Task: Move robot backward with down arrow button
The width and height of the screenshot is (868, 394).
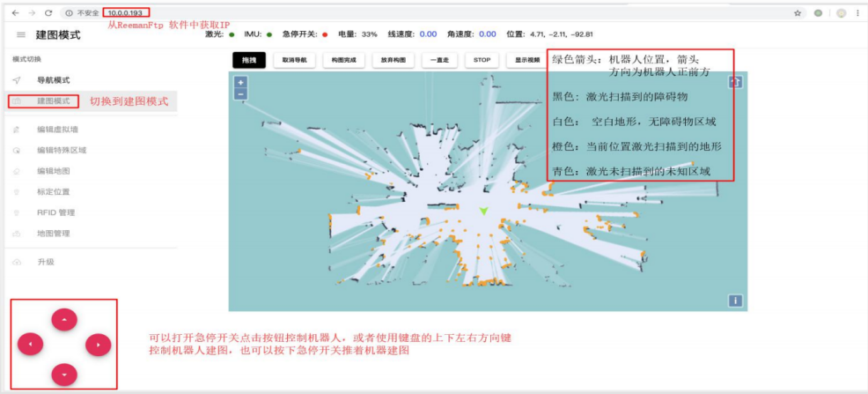Action: tap(64, 375)
